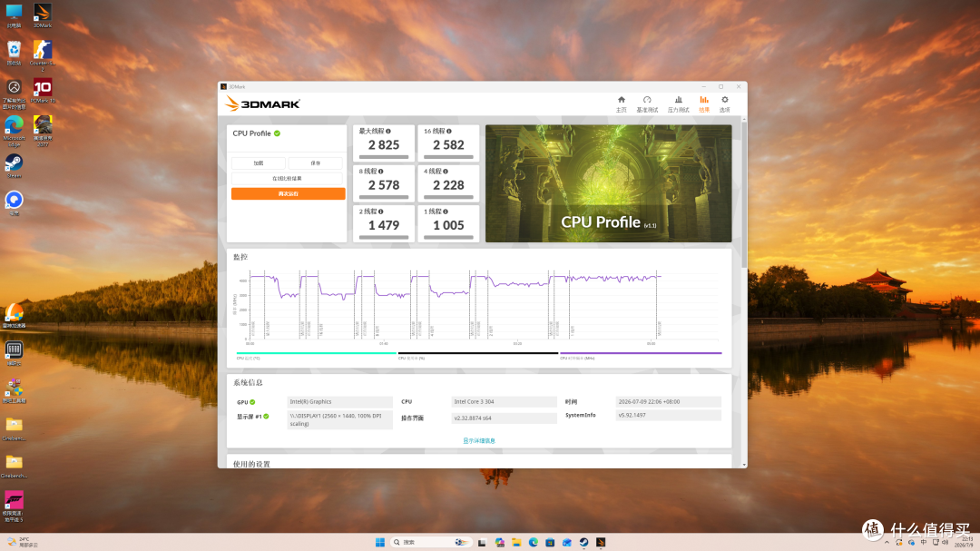Viewport: 980px width, 551px height.
Task: Open the Microsoft Edge desktop shortcut
Action: click(14, 132)
